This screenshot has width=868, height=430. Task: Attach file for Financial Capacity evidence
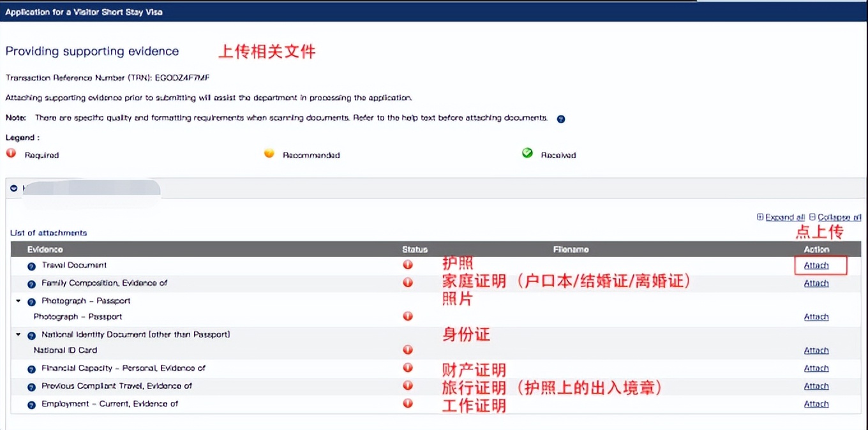tap(816, 368)
